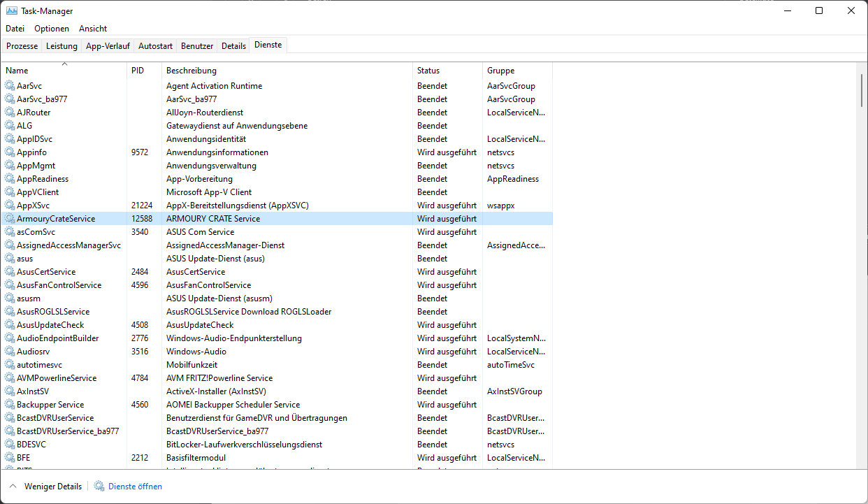Click the gear icon next to AJRouter
This screenshot has width=868, height=504.
10,113
